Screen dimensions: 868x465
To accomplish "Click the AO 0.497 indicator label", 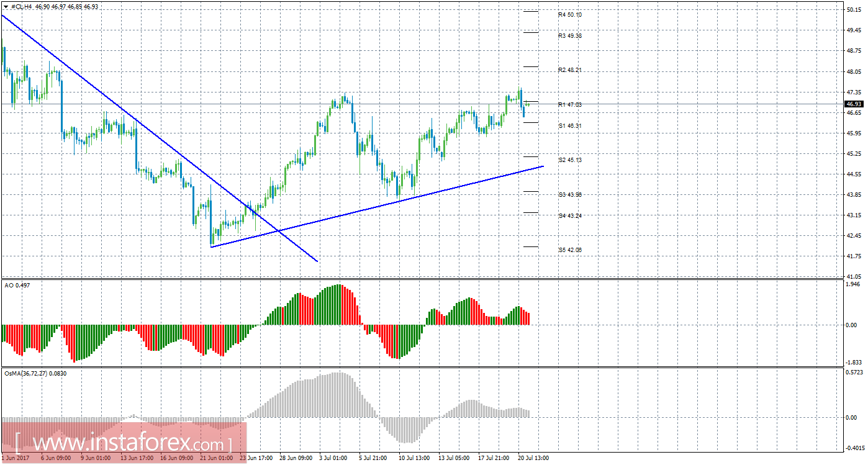I will tap(17, 285).
